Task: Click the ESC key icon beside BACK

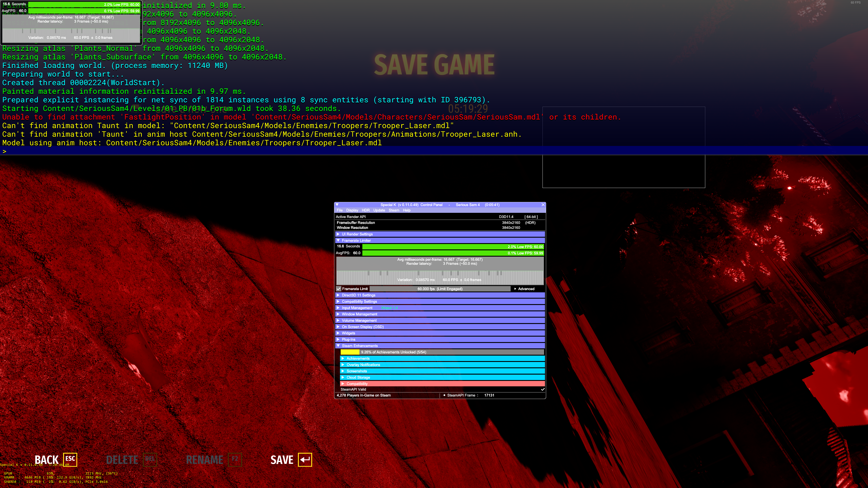Action: coord(70,459)
